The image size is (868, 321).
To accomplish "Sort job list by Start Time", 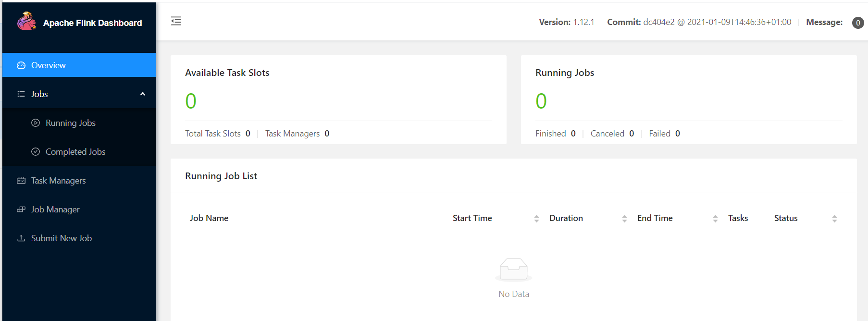I will [x=536, y=219].
